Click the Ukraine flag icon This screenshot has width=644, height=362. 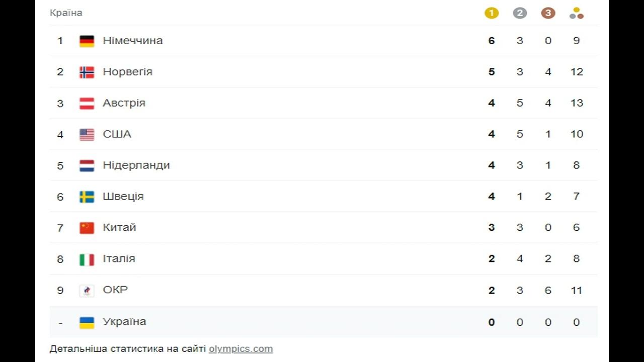[x=87, y=322]
